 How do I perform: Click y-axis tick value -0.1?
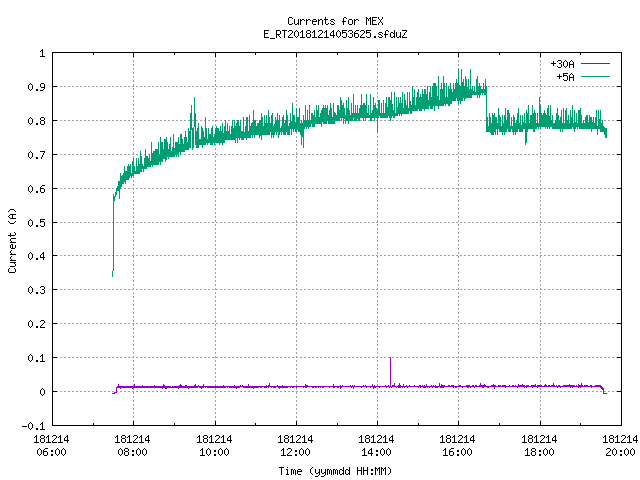click(33, 426)
